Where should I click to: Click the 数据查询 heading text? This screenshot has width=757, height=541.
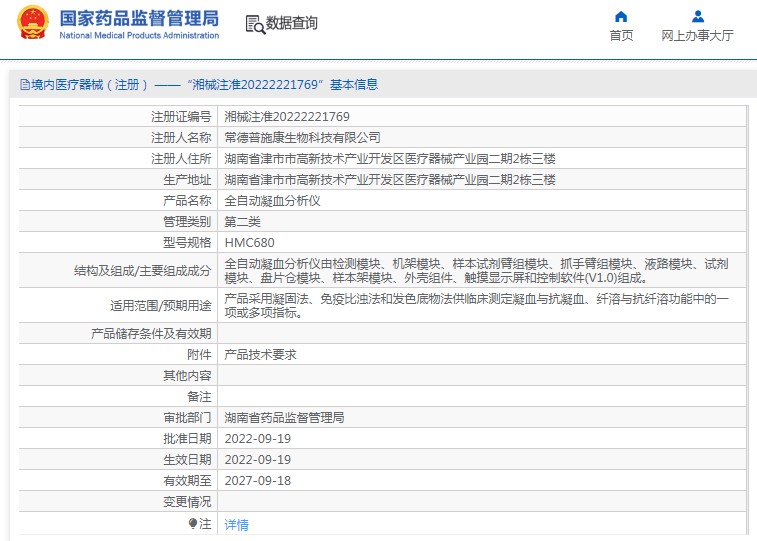(x=292, y=23)
